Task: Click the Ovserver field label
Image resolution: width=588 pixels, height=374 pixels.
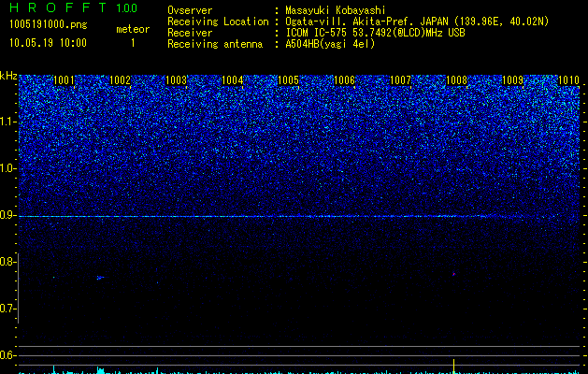Action: tap(190, 10)
